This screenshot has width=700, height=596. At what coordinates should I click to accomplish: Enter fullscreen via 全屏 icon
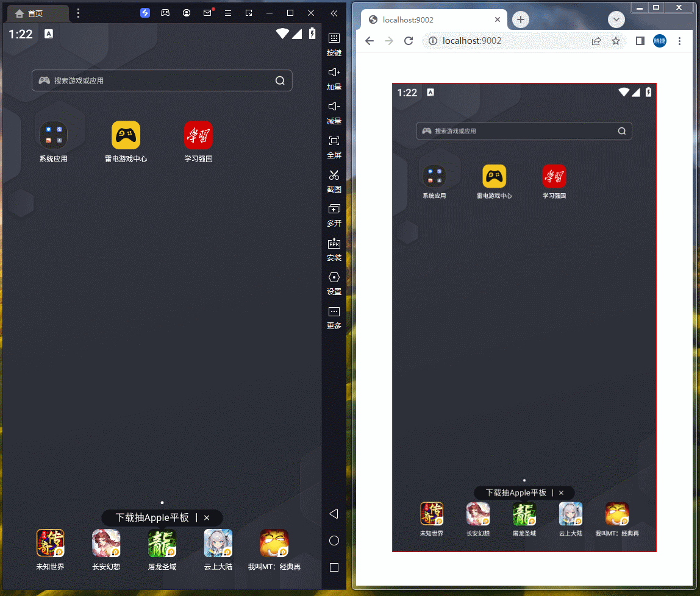[334, 147]
